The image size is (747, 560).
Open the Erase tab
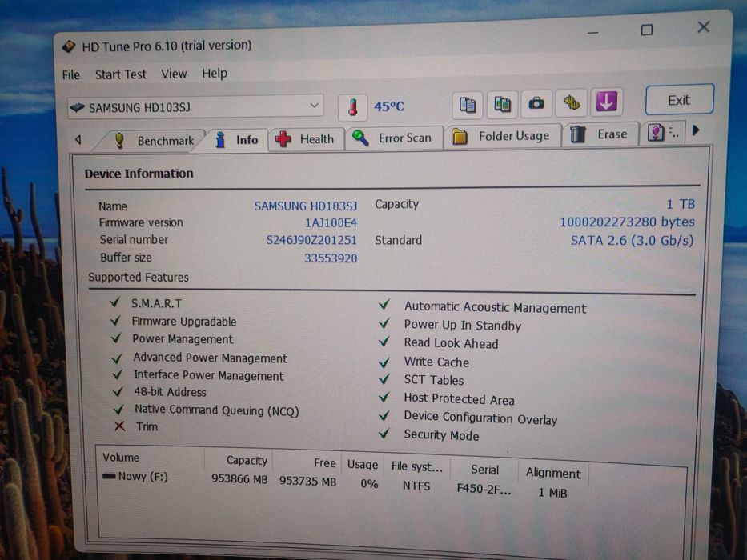[x=600, y=134]
